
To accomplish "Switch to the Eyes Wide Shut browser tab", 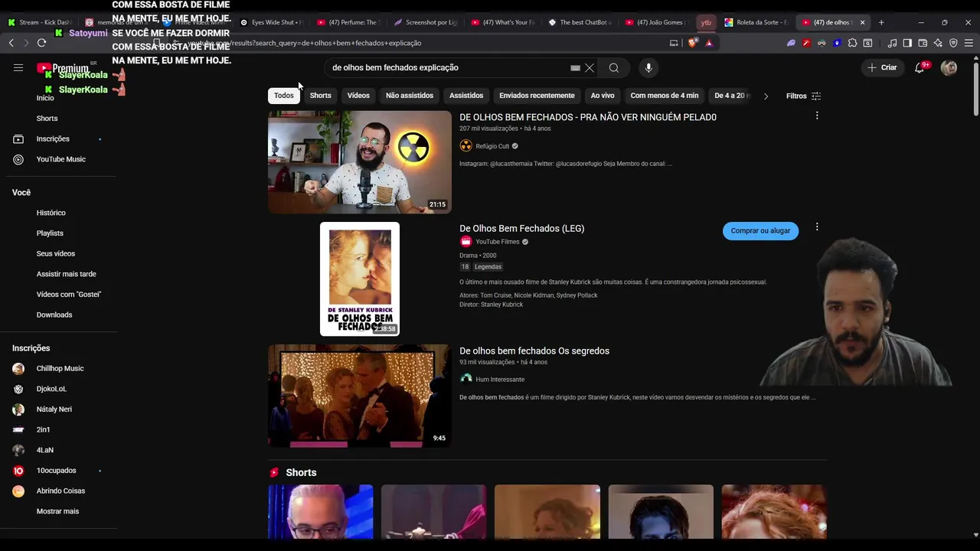I will click(x=272, y=22).
